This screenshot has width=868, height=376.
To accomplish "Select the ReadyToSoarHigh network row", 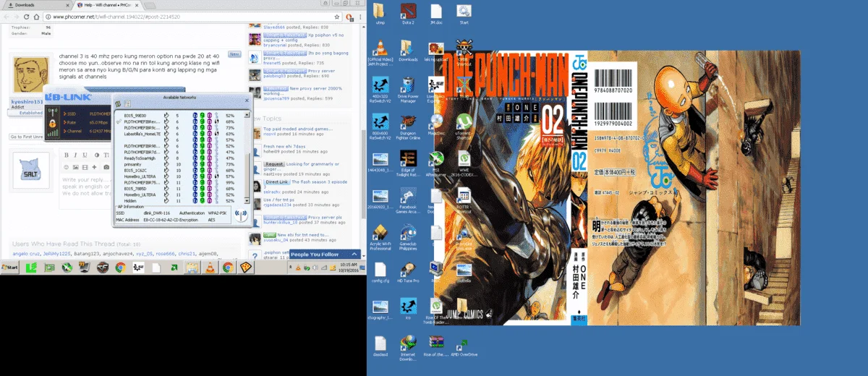I will [x=179, y=158].
